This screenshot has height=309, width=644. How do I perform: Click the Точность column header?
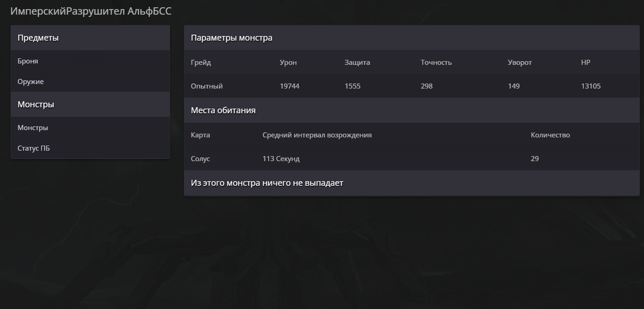tap(436, 63)
